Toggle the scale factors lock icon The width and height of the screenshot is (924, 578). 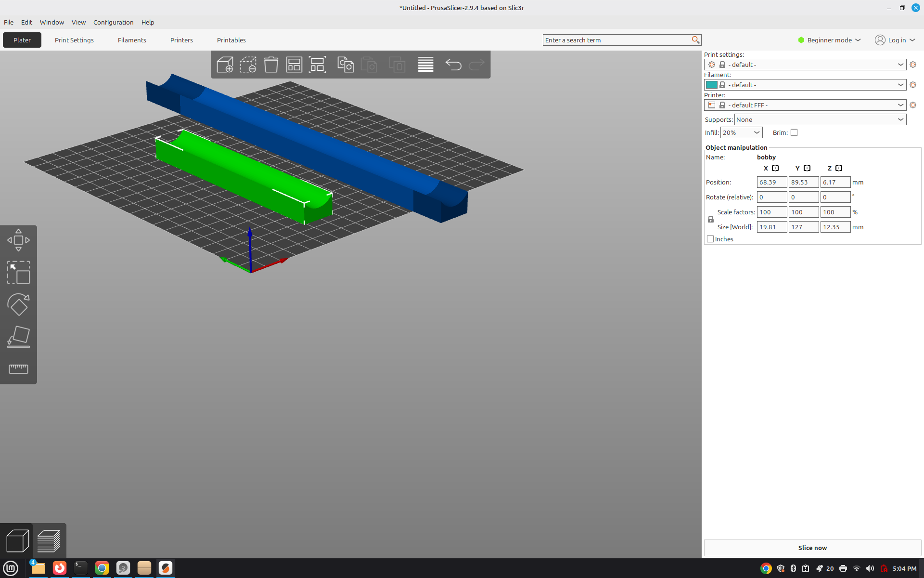click(x=711, y=219)
